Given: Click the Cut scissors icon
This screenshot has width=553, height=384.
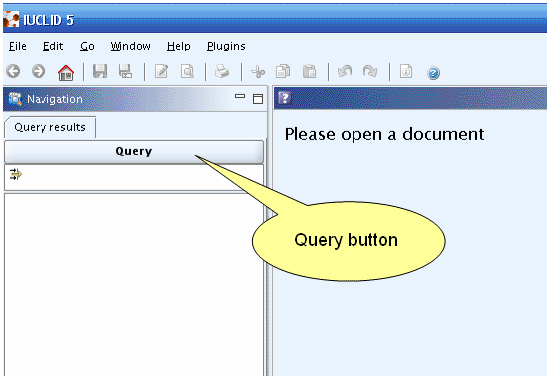Looking at the screenshot, I should 258,72.
